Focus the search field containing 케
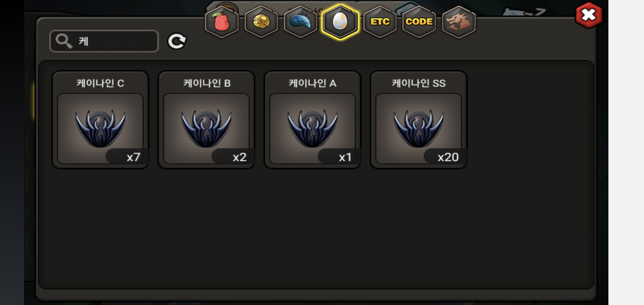Screen dimensions: 644x305 104,41
